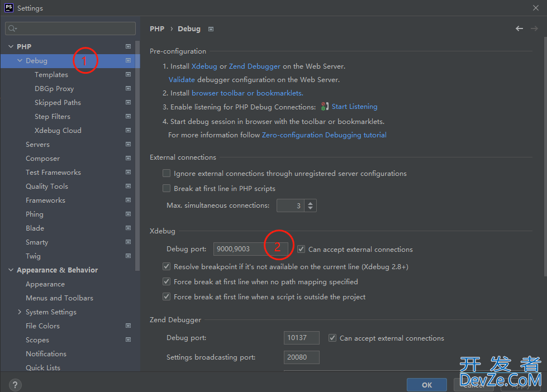Toggle Resolve breakpoint if not available checkbox
The width and height of the screenshot is (547, 392).
(x=167, y=266)
